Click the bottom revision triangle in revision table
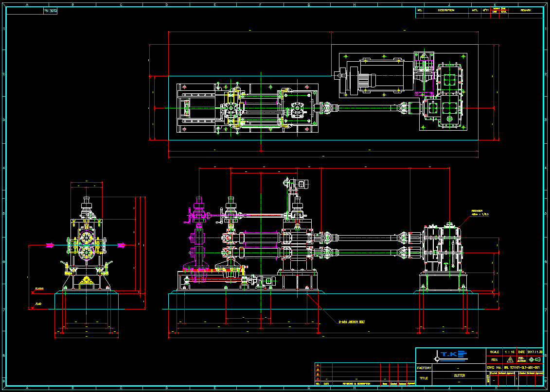This screenshot has width=550, height=392. 318,379
